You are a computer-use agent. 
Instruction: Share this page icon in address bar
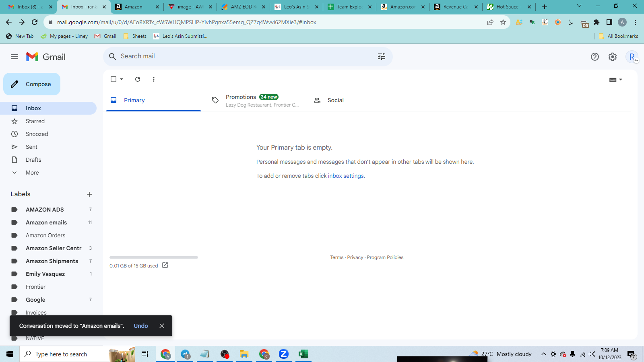pyautogui.click(x=490, y=22)
